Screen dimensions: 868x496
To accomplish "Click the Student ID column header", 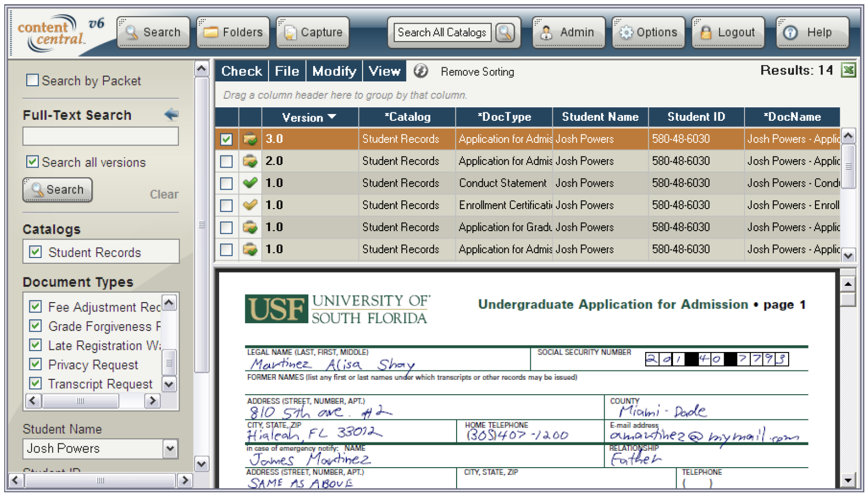I will (x=696, y=117).
